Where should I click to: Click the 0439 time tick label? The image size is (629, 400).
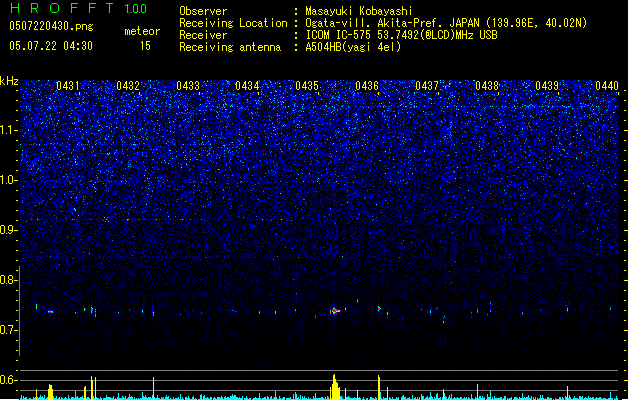[547, 86]
